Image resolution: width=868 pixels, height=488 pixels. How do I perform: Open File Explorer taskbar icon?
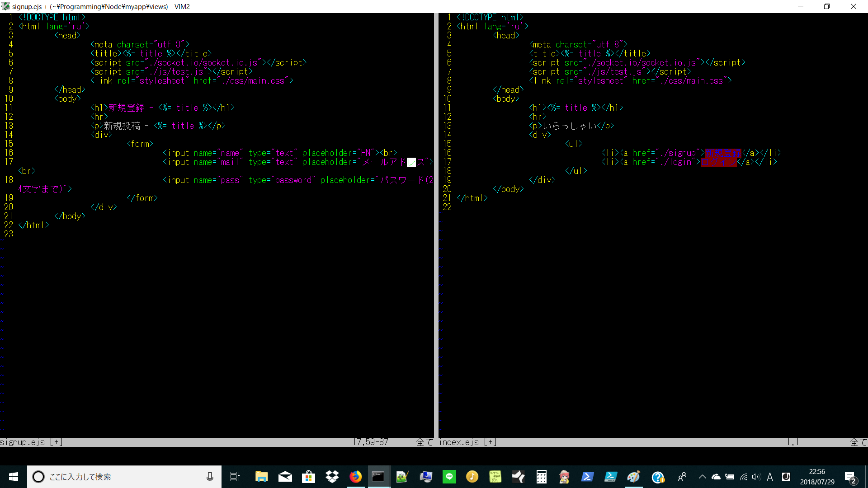click(x=261, y=477)
